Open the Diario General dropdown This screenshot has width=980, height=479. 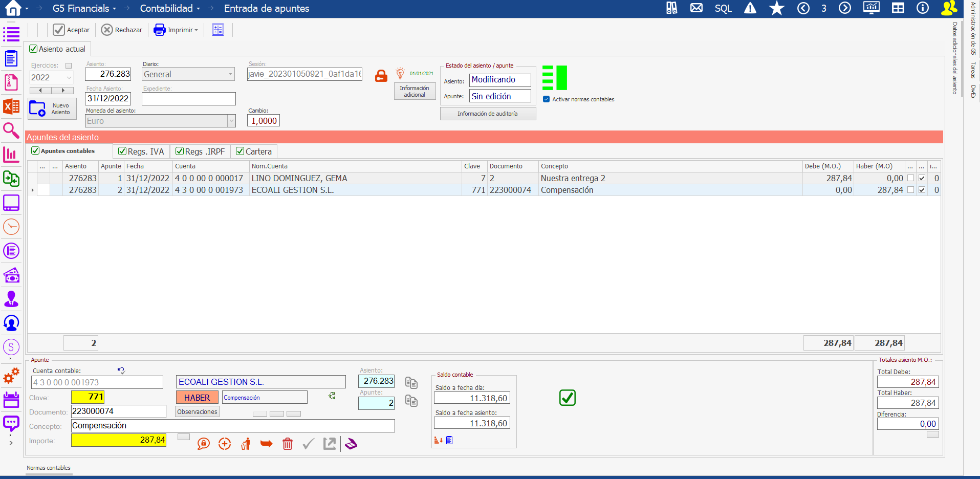click(x=230, y=74)
